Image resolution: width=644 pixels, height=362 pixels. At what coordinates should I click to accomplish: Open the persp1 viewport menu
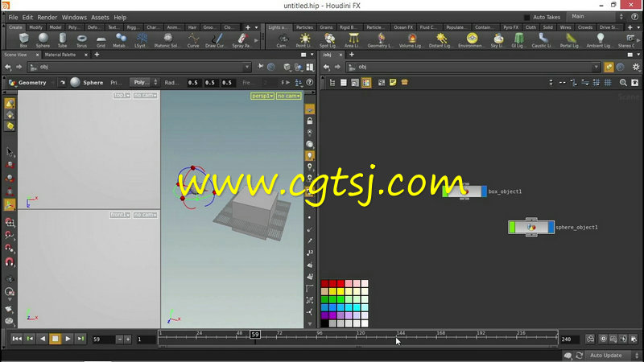click(x=262, y=96)
